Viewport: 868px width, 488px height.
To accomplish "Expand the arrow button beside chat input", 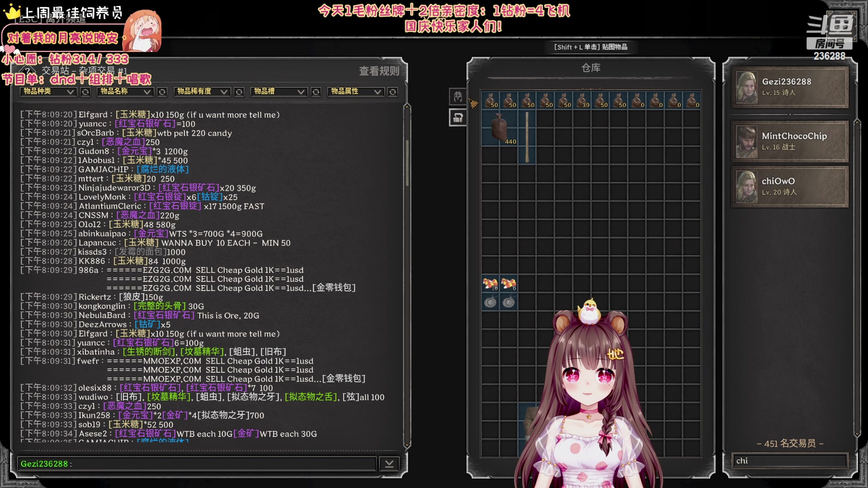I will click(x=389, y=464).
